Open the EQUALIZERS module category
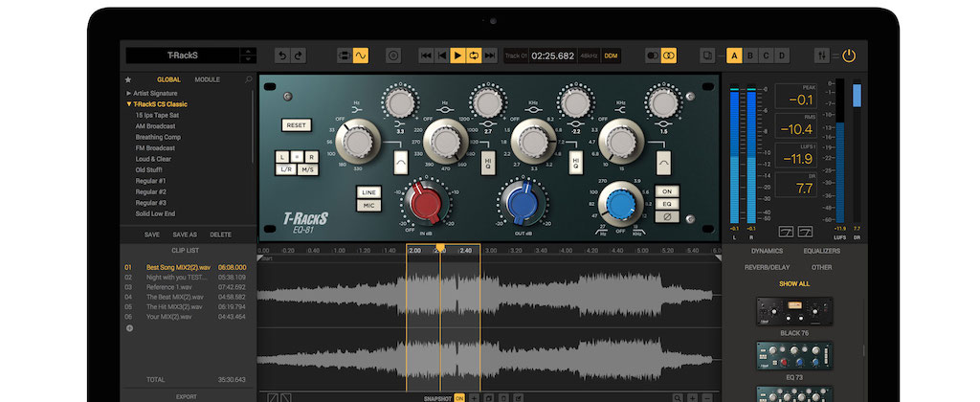The height and width of the screenshot is (402, 980). point(821,251)
